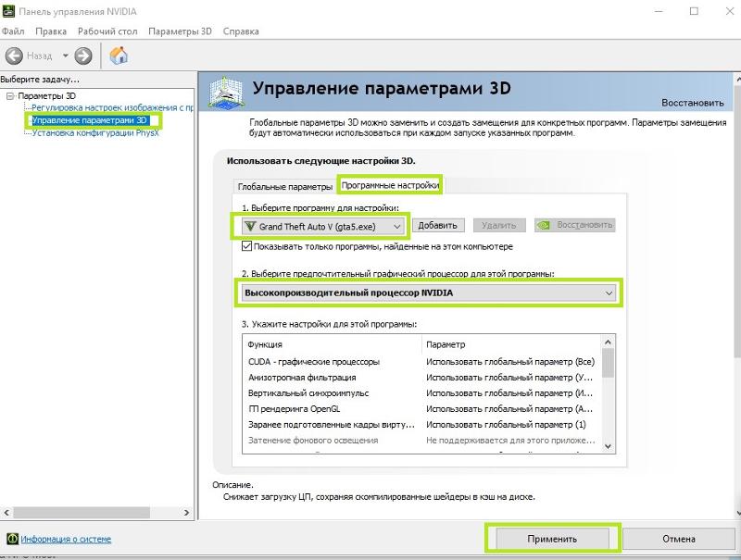Open the Правка menu
This screenshot has width=741, height=560.
[51, 31]
